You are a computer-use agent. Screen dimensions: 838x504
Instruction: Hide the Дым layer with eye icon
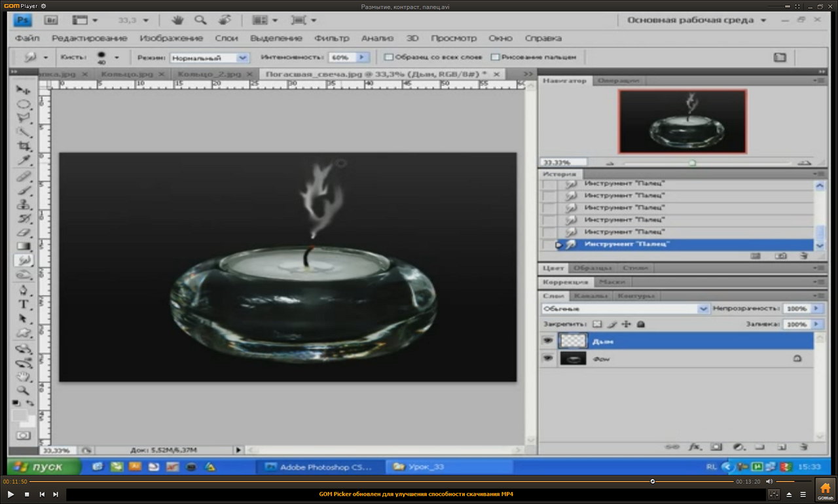click(x=547, y=341)
